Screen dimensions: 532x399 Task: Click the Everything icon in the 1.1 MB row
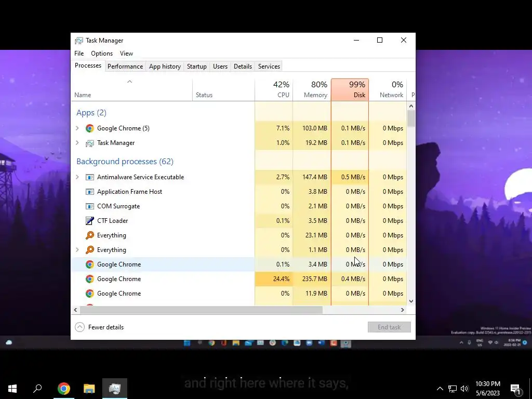(x=89, y=250)
